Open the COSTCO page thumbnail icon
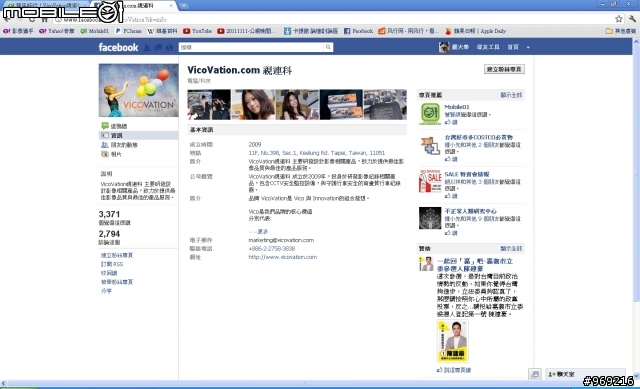Viewport: 640px width, 389px height. pyautogui.click(x=430, y=146)
